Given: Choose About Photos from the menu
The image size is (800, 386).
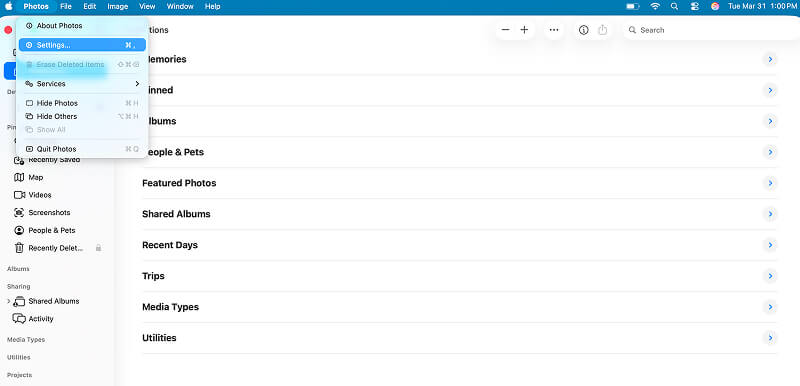Looking at the screenshot, I should click(x=82, y=25).
